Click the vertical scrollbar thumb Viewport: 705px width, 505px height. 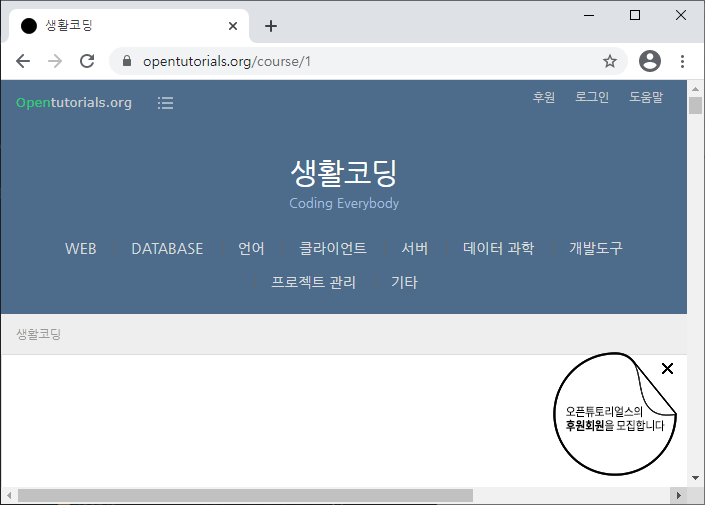(695, 105)
